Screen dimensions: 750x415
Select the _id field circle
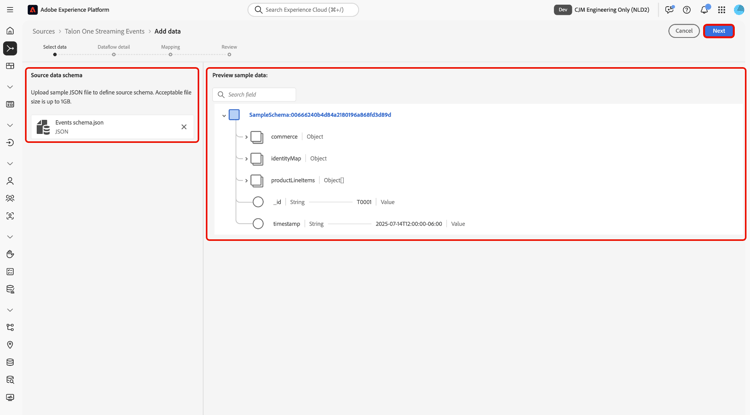pos(258,202)
